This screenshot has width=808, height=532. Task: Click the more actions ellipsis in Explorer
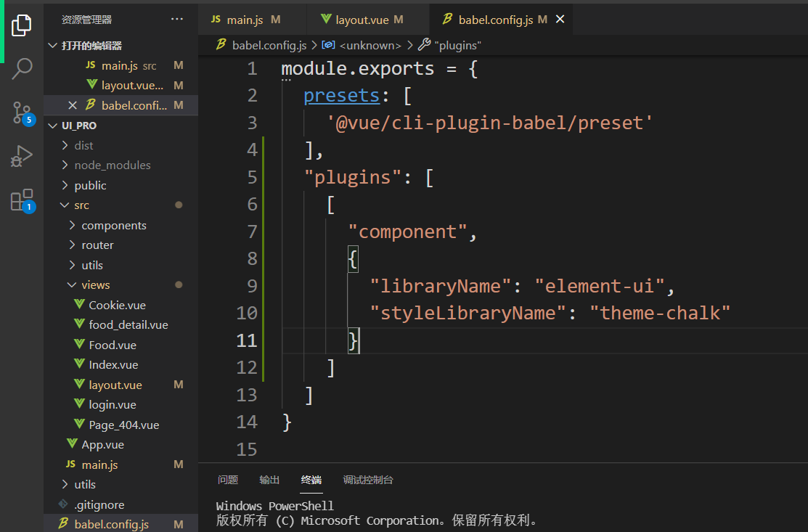point(176,17)
